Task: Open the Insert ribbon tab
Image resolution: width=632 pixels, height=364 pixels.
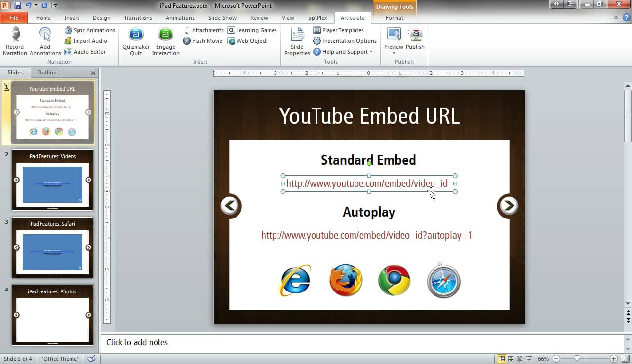Action: 72,18
